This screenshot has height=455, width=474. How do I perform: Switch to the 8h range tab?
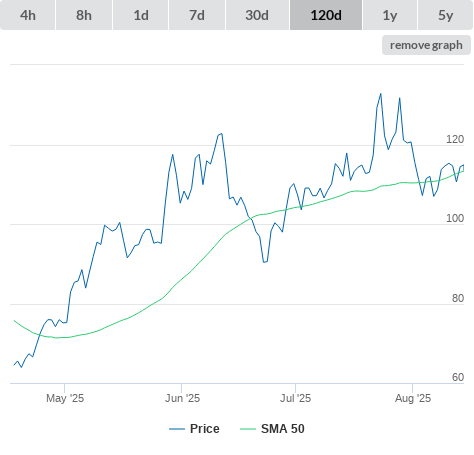[x=84, y=15]
